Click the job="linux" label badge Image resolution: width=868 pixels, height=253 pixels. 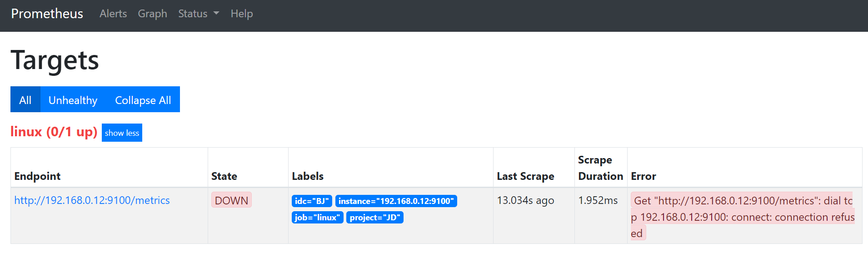[x=318, y=218]
